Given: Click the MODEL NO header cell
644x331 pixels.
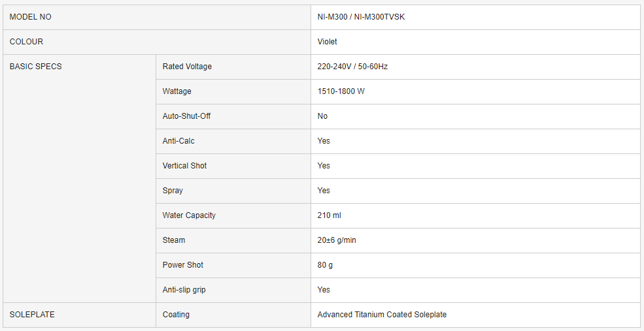Looking at the screenshot, I should (x=31, y=17).
